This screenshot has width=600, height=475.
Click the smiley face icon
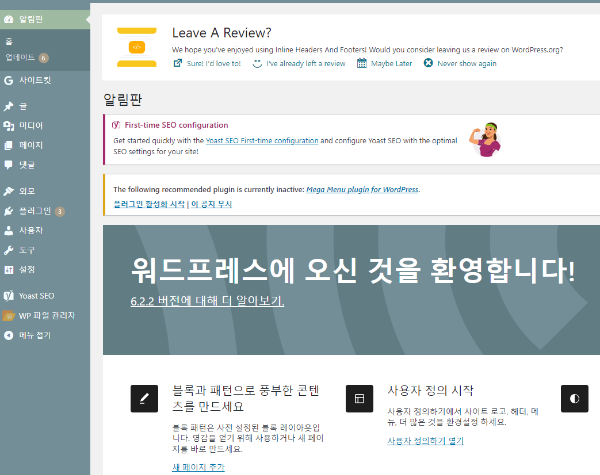(257, 63)
